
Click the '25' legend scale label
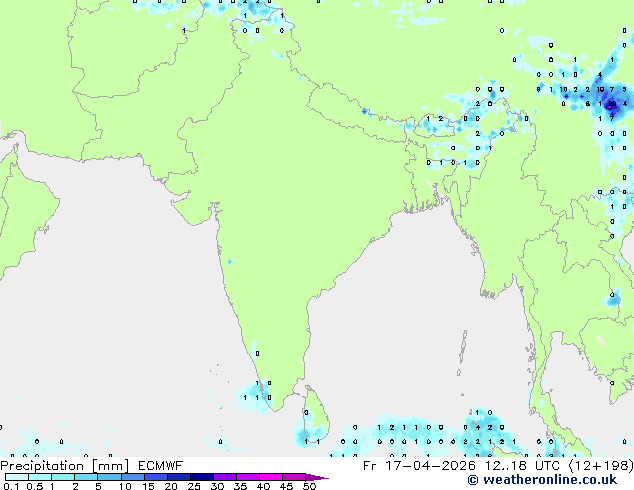(x=194, y=486)
